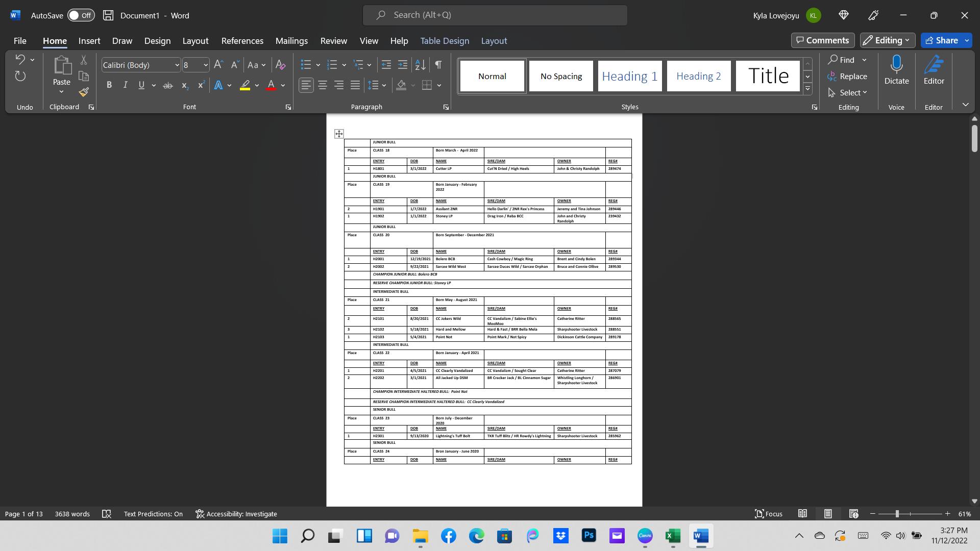This screenshot has height=551, width=980.
Task: Open the Table Design tab
Action: click(444, 41)
